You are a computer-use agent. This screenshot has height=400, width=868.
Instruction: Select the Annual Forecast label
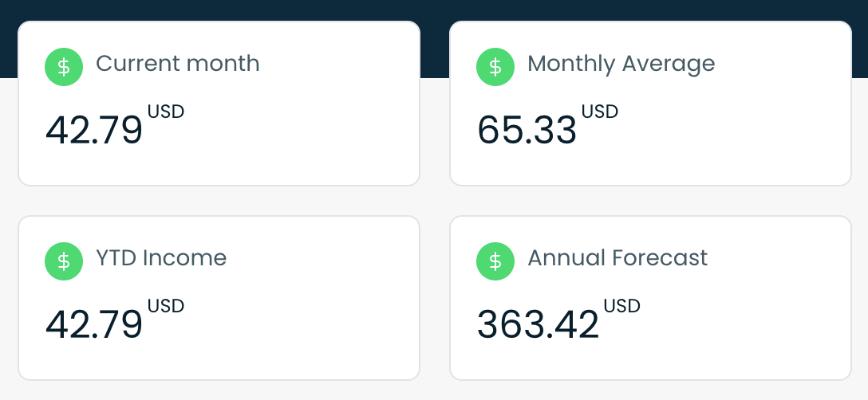point(617,258)
